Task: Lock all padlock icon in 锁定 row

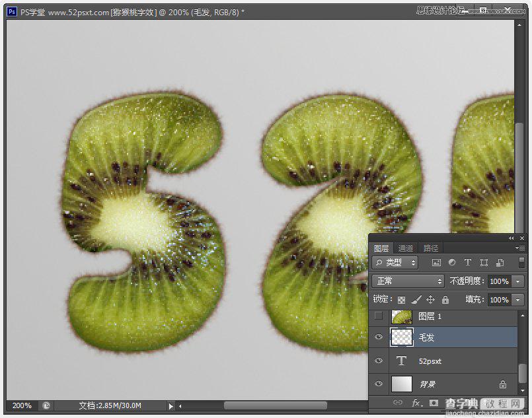Action: coord(445,299)
